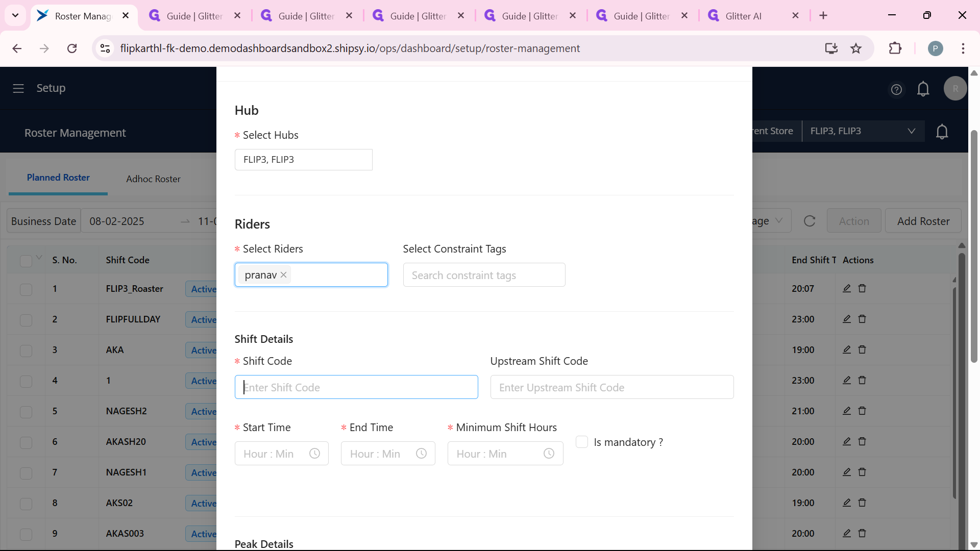Image resolution: width=980 pixels, height=551 pixels.
Task: Click Active status badge for NAGESH2
Action: 203,411
